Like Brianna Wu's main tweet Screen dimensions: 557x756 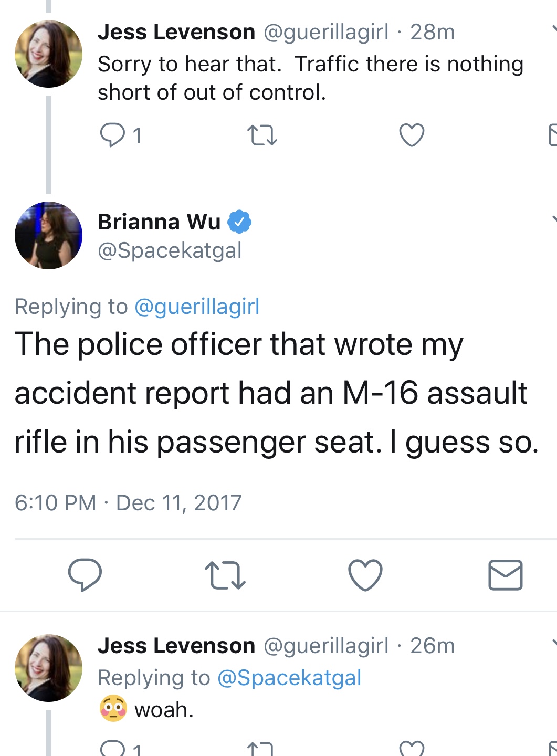[x=365, y=575]
